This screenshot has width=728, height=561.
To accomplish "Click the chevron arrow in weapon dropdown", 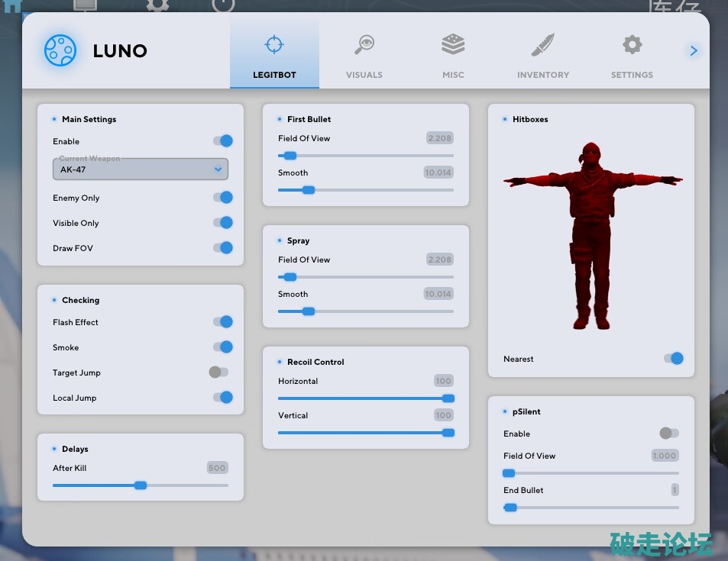I will pos(218,169).
